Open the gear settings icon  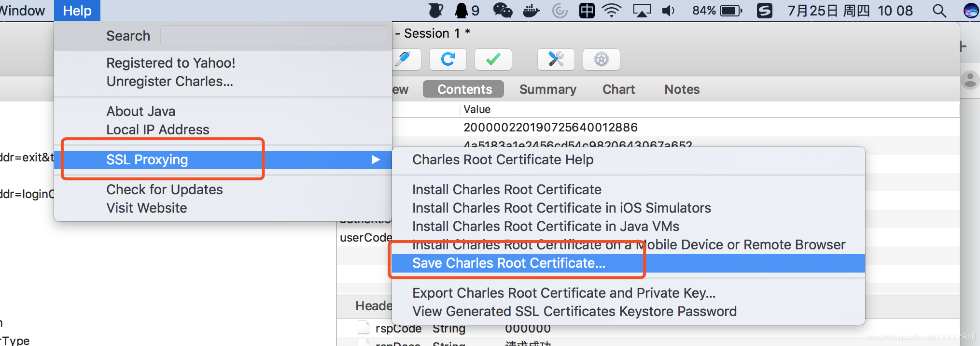tap(601, 59)
